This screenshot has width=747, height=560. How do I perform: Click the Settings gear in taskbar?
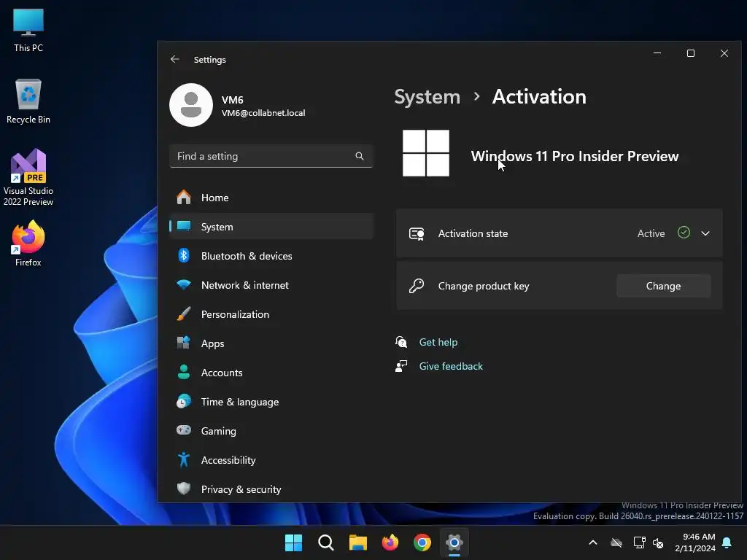click(x=454, y=542)
